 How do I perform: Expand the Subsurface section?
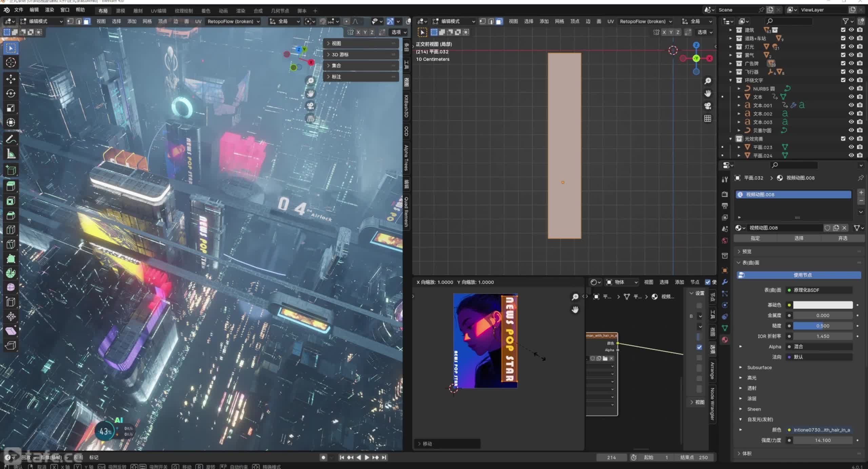click(759, 367)
